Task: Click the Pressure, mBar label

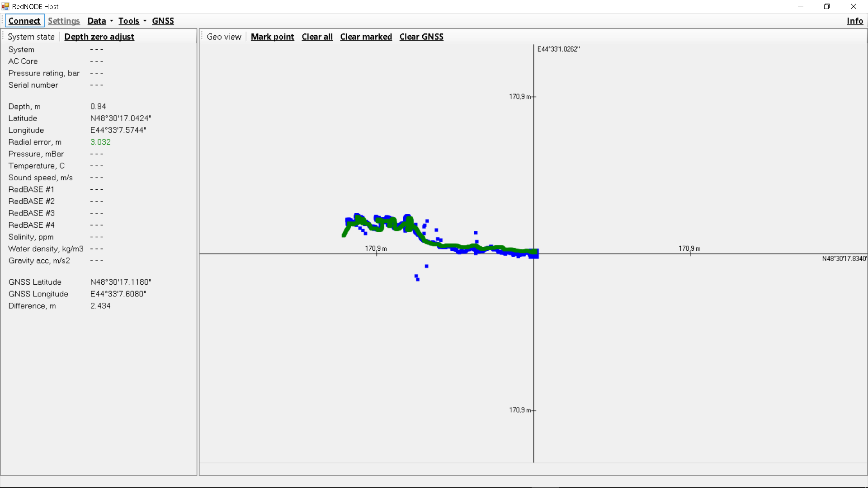Action: click(x=36, y=154)
